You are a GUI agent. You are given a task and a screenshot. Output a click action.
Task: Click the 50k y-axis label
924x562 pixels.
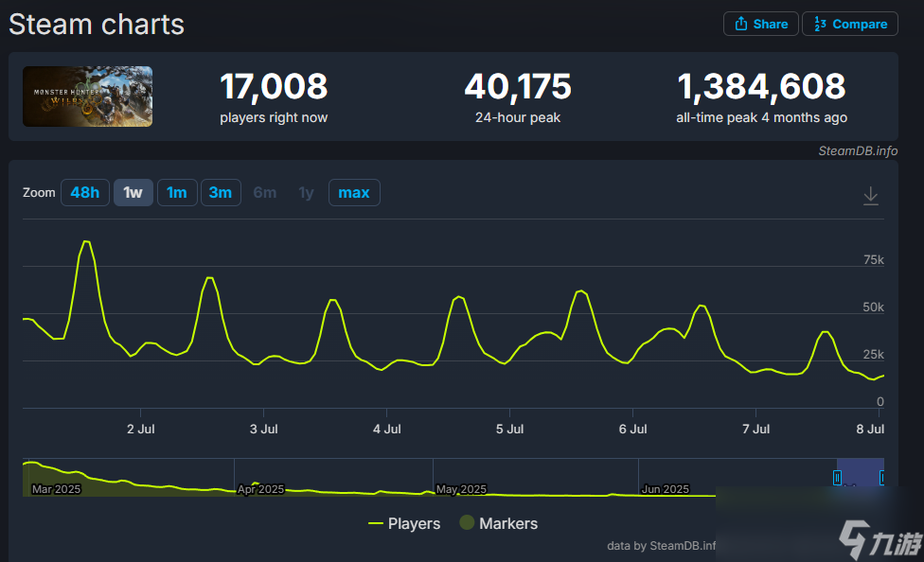coord(873,307)
